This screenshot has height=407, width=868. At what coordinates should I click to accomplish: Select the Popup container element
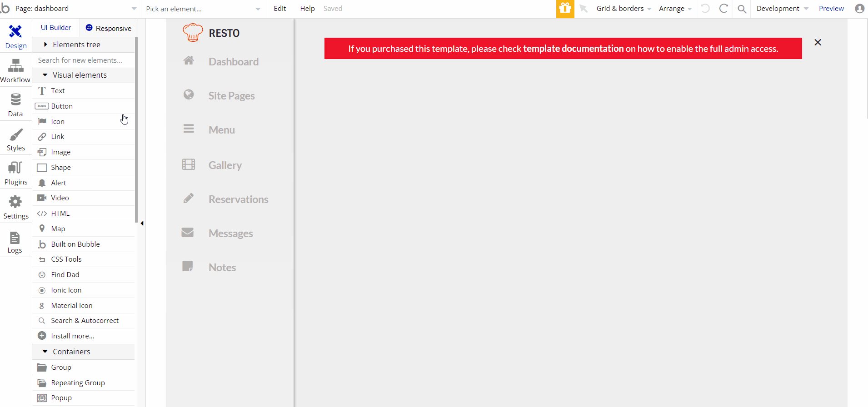click(x=84, y=398)
